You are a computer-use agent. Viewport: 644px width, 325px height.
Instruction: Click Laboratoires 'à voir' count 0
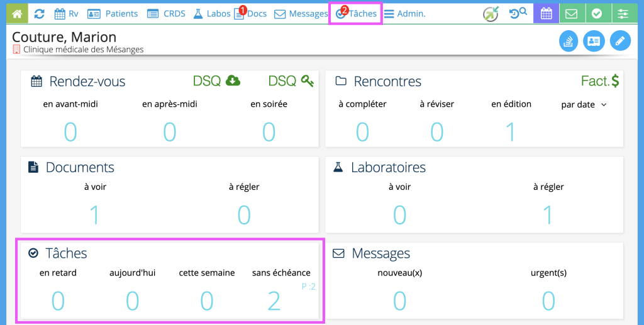tap(399, 214)
